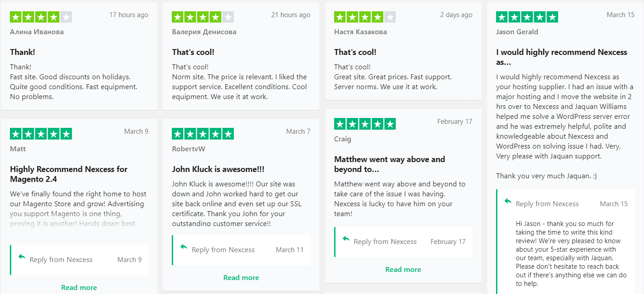This screenshot has height=294, width=644.
Task: Open the 'Highly Recommend Nexcess for Magento 2.4' review title
Action: click(x=69, y=174)
